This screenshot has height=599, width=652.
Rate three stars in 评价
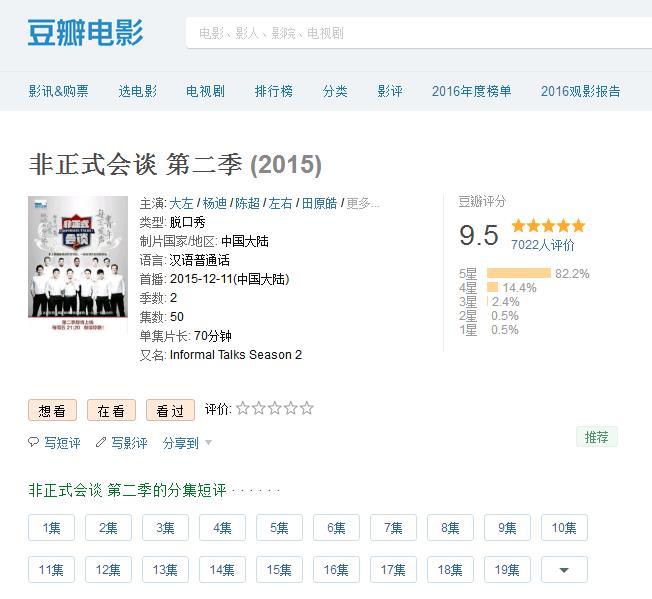pos(275,408)
